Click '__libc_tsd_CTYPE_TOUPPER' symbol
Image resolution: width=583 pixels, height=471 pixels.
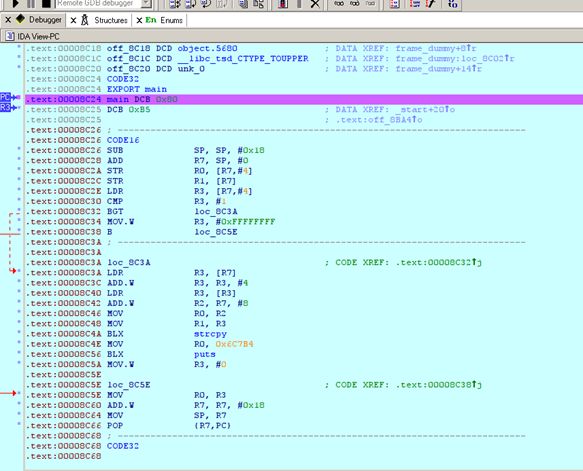point(243,59)
